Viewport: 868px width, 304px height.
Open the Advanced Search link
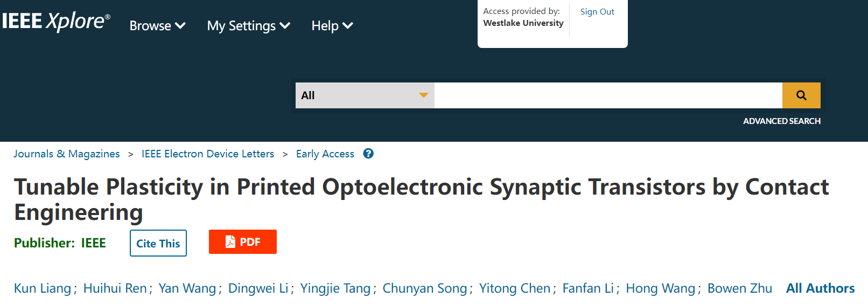782,121
